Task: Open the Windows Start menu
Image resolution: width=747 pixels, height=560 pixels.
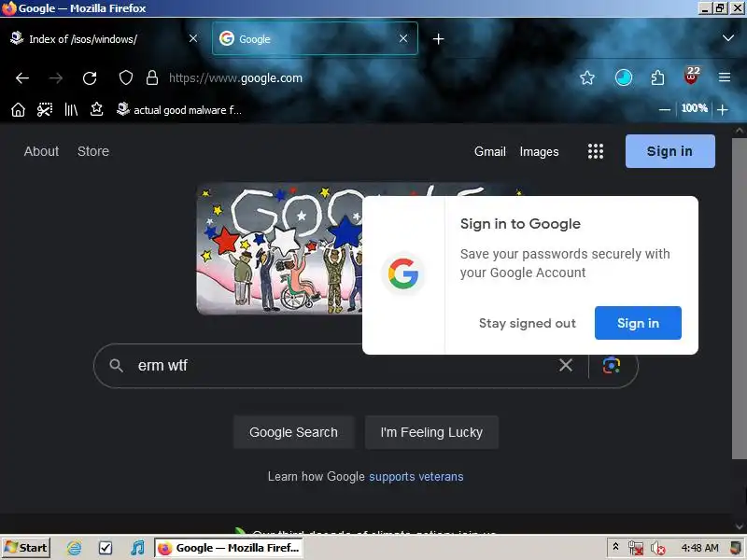Action: (x=26, y=548)
